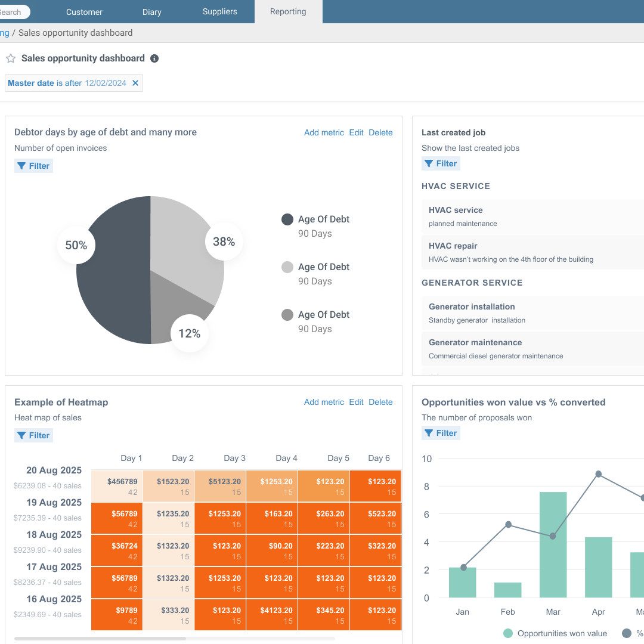The height and width of the screenshot is (644, 644).
Task: Click the heatmap horizontal scrollbar
Action: (x=100, y=638)
